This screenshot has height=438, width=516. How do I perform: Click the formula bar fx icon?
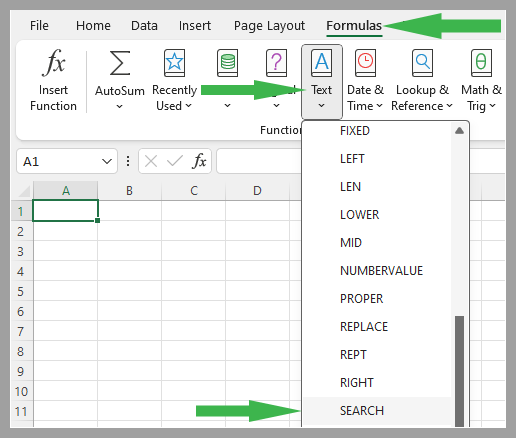coord(199,161)
